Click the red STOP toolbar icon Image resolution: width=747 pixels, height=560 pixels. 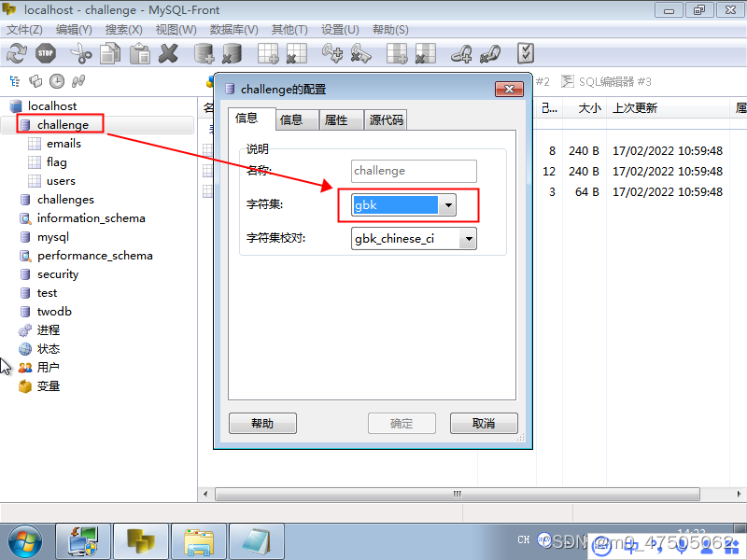tap(46, 53)
